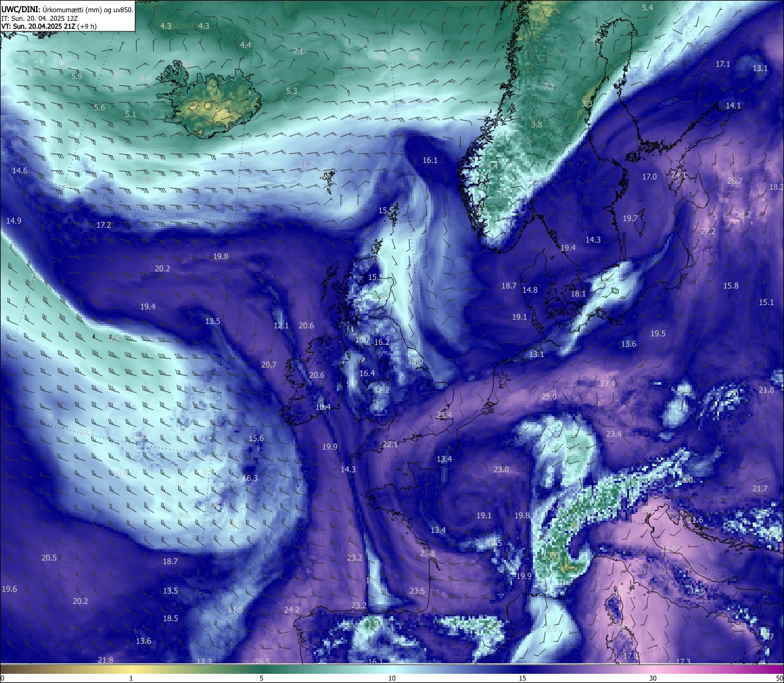
Task: Click the map value '5.4'
Action: (647, 7)
